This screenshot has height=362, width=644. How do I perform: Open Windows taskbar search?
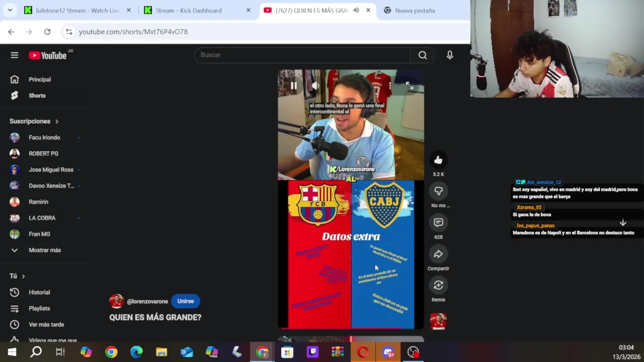[36, 352]
